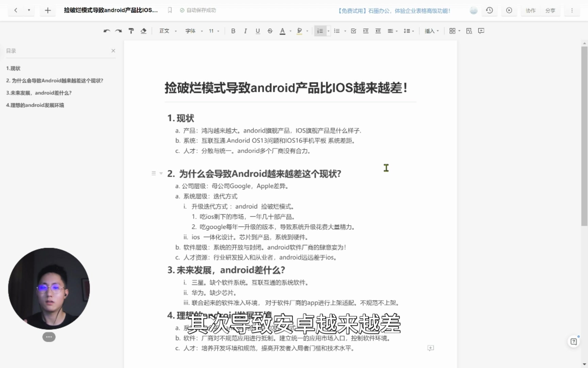Add comment icon at page margin
Viewport: 588px width, 368px height.
pos(430,348)
